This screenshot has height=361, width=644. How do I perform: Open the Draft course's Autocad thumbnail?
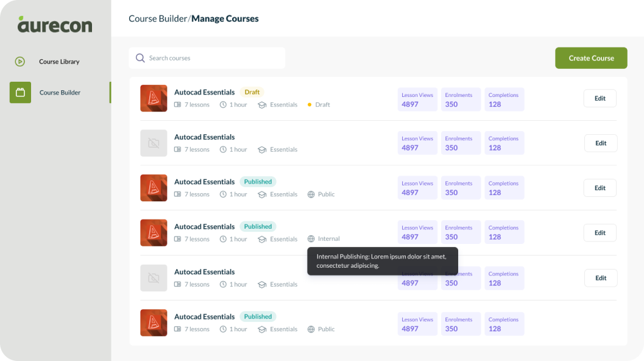point(154,98)
